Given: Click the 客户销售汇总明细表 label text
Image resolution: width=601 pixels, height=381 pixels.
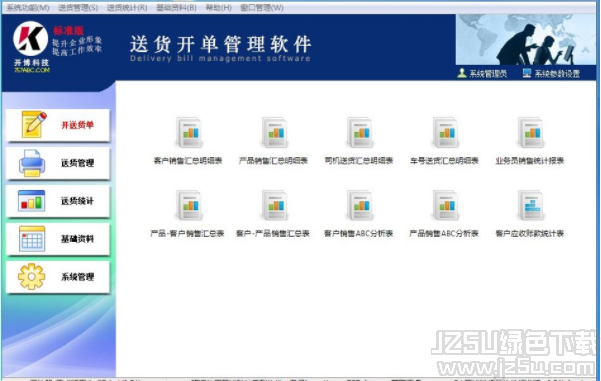Looking at the screenshot, I should 188,161.
